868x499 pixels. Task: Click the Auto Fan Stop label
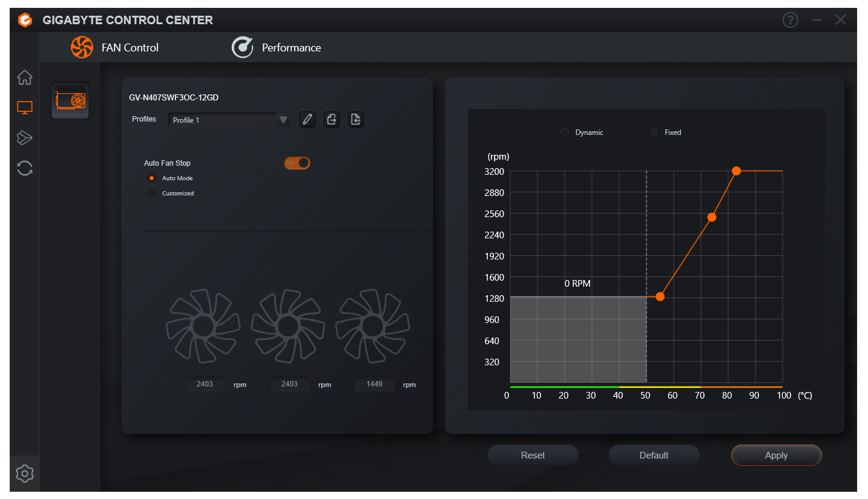(167, 163)
